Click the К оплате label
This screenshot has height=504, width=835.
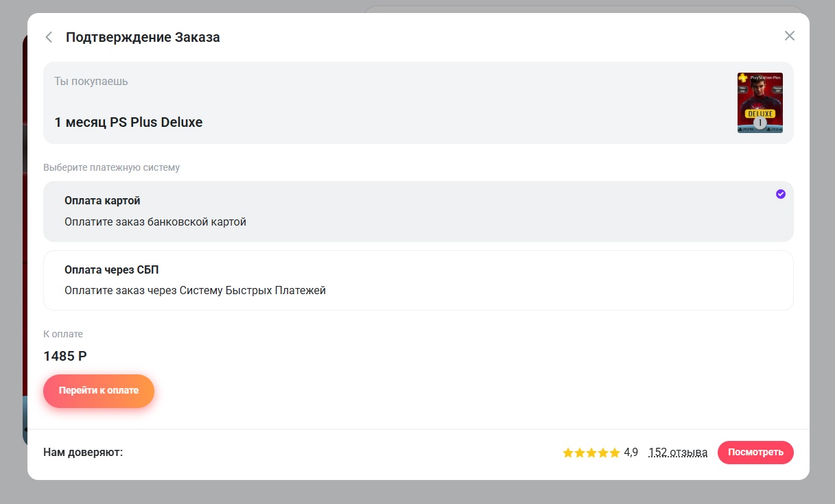(63, 334)
